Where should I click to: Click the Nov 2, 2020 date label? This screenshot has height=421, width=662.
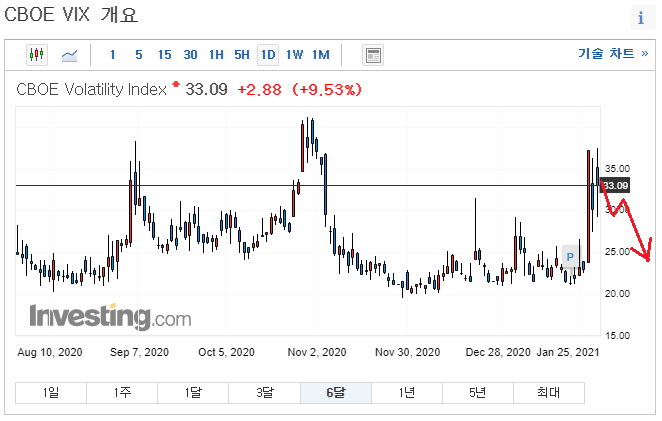317,352
